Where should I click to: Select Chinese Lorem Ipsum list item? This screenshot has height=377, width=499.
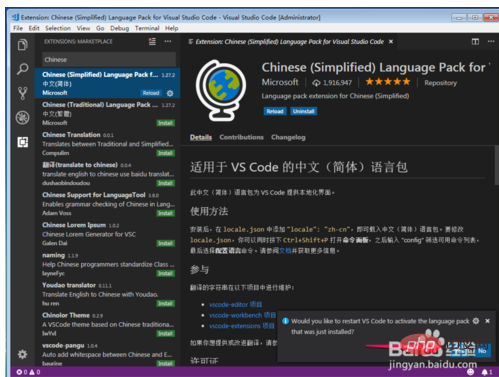point(107,234)
